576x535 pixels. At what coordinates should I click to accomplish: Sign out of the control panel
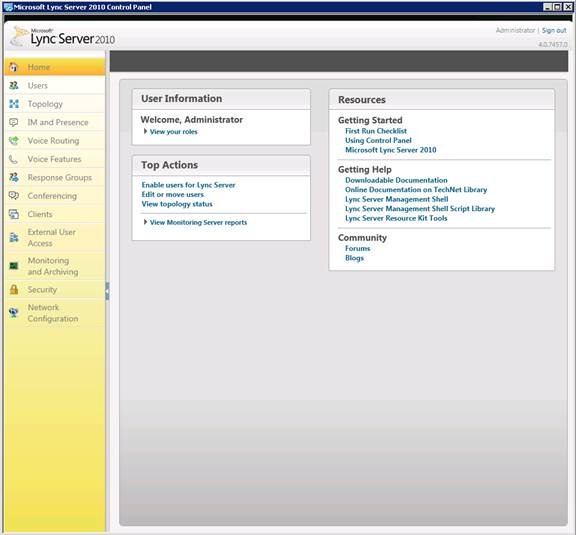click(554, 30)
